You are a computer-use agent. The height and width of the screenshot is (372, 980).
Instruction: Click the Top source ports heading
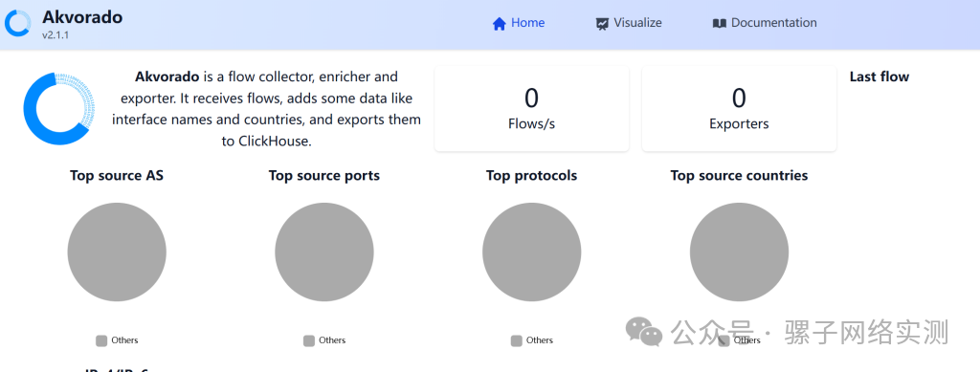coord(324,175)
